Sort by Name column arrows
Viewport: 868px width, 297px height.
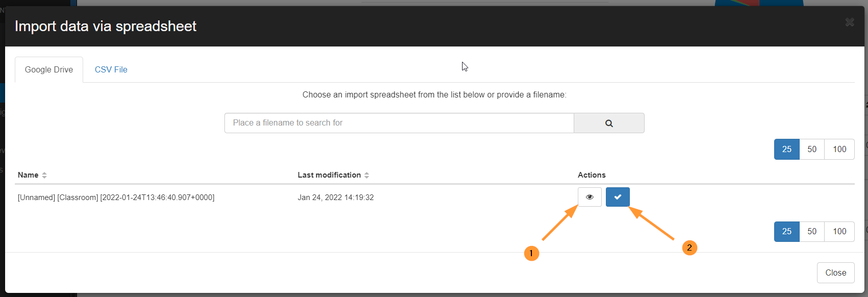coord(44,175)
